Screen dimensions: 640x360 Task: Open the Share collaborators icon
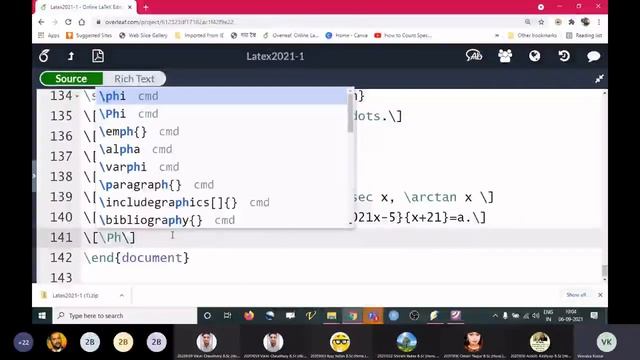[x=505, y=56]
